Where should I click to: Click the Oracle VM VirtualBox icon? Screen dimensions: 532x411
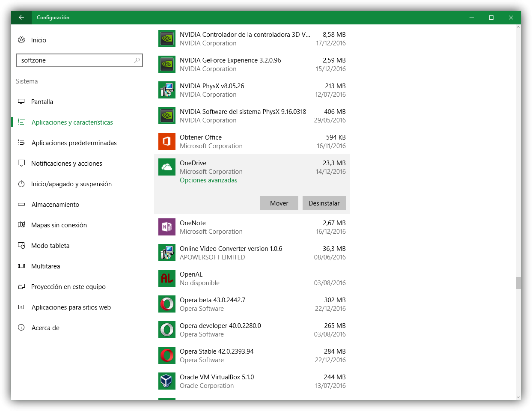point(167,381)
